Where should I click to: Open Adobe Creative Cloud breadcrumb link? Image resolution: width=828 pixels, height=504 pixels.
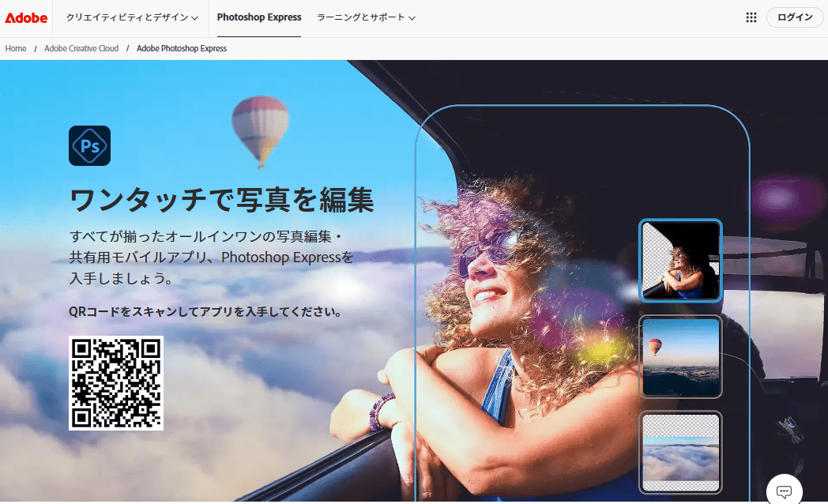pyautogui.click(x=81, y=48)
